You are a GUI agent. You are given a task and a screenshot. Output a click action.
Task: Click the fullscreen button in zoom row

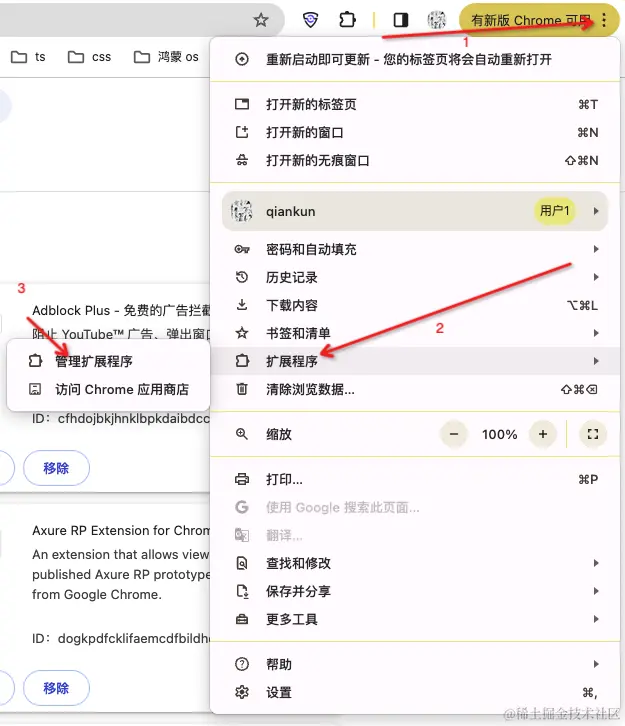593,434
